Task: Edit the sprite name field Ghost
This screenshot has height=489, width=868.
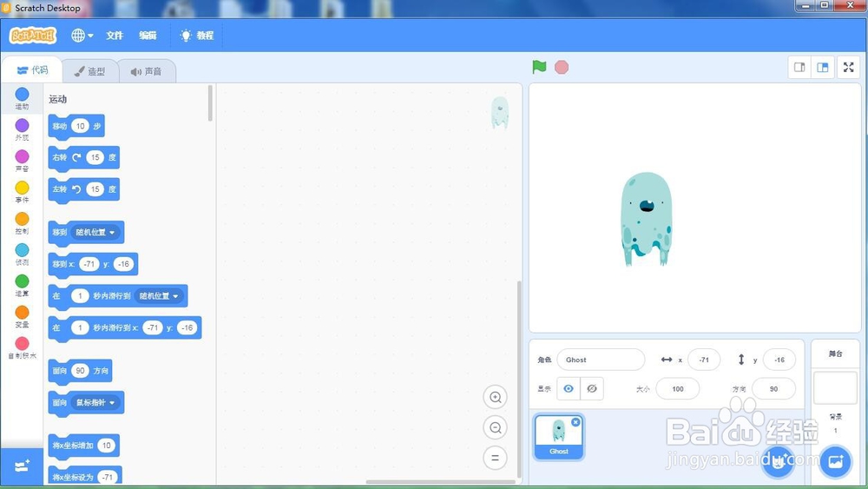Action: (601, 360)
